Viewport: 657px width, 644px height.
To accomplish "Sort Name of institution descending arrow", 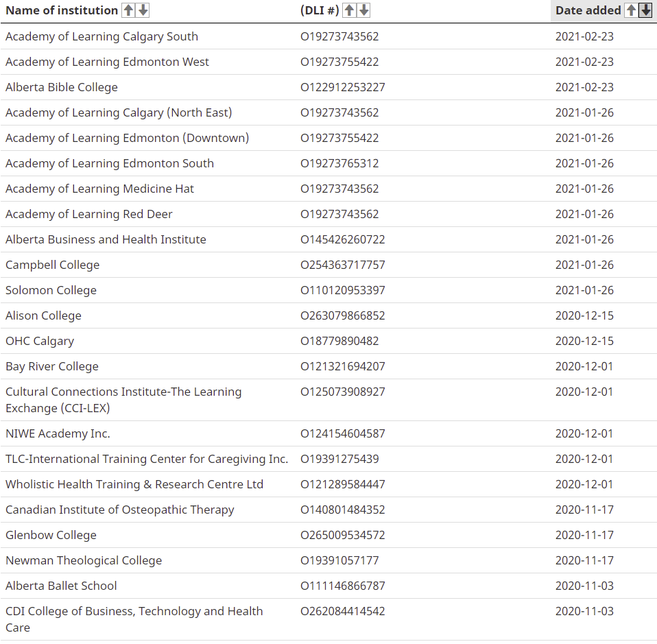I will (143, 10).
